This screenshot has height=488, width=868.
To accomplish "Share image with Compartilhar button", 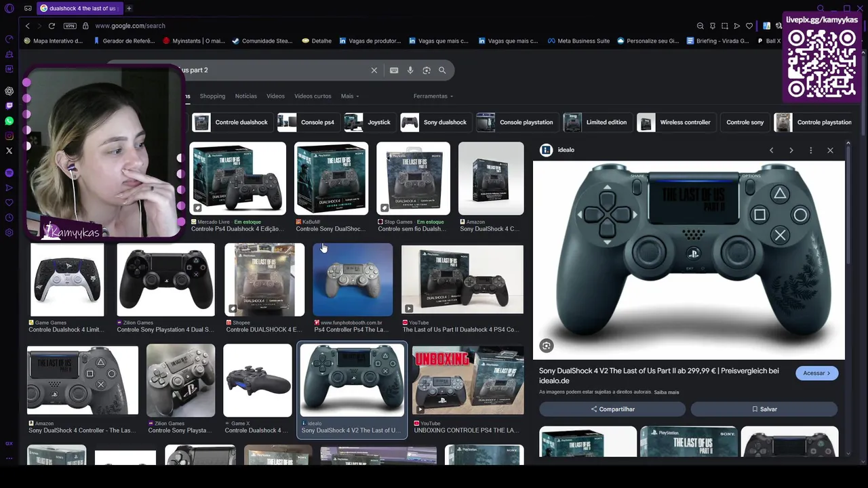I will pyautogui.click(x=612, y=409).
